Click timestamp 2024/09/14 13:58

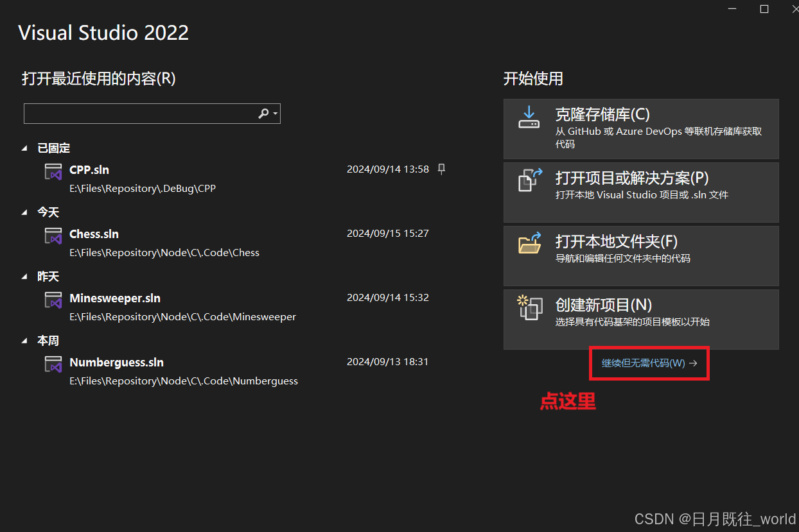click(x=388, y=169)
